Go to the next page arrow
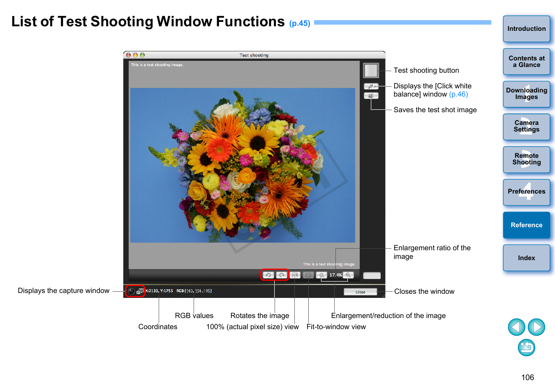The height and width of the screenshot is (392, 555). click(536, 327)
